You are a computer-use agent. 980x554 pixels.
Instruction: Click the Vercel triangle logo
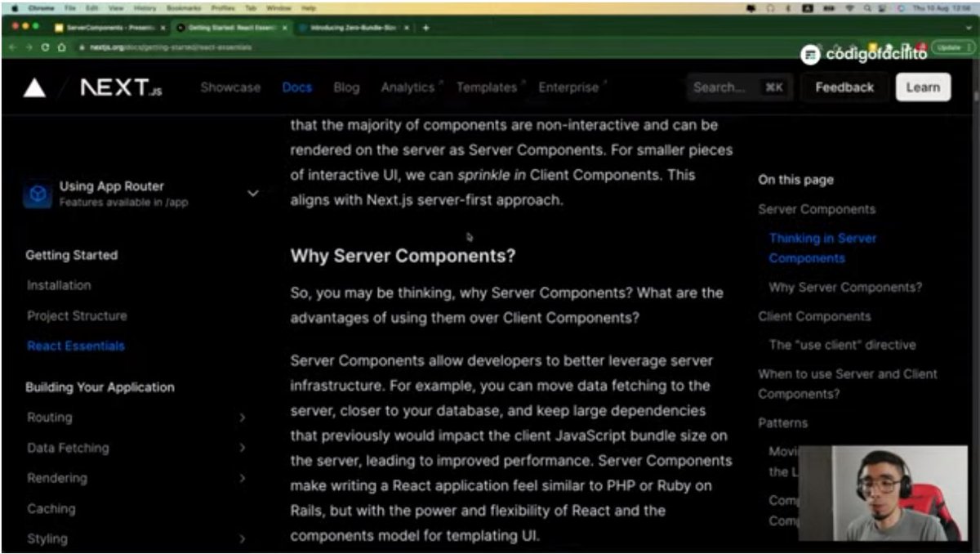click(x=34, y=87)
